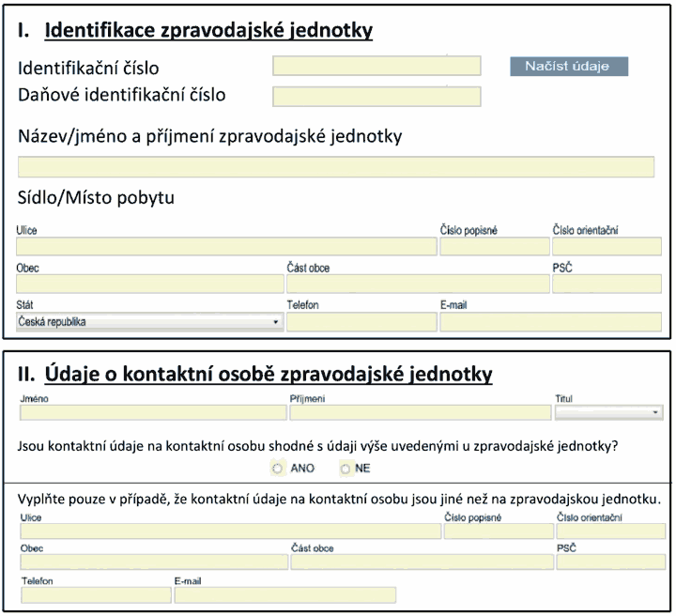This screenshot has width=676, height=616.
Task: Click the Načíst údaje button
Action: (569, 67)
